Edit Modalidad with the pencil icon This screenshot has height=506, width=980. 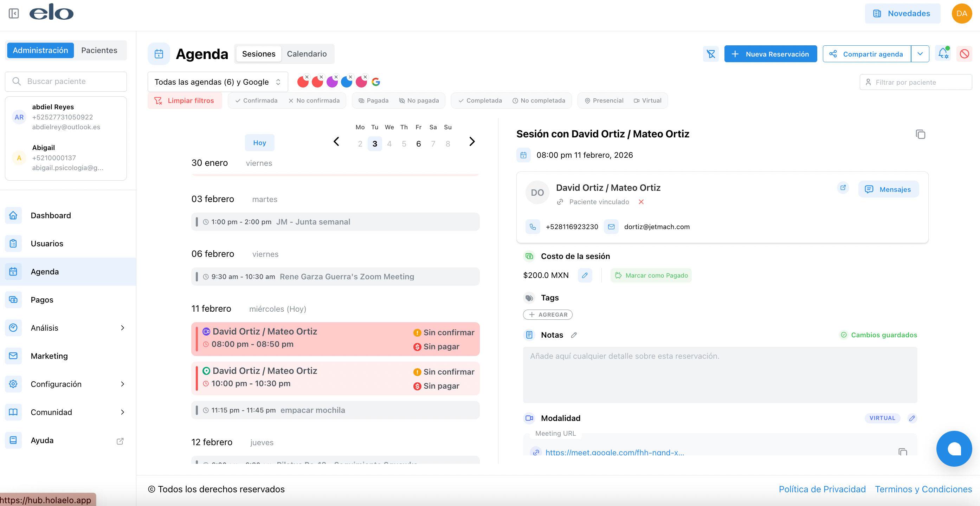912,418
